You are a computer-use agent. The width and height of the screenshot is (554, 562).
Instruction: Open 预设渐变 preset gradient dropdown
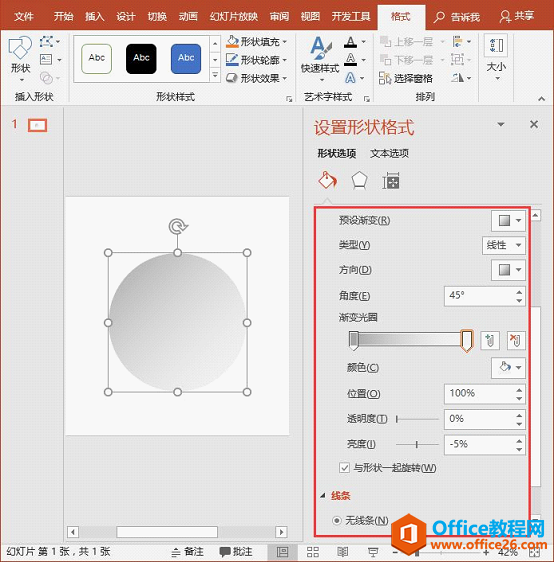tap(508, 220)
